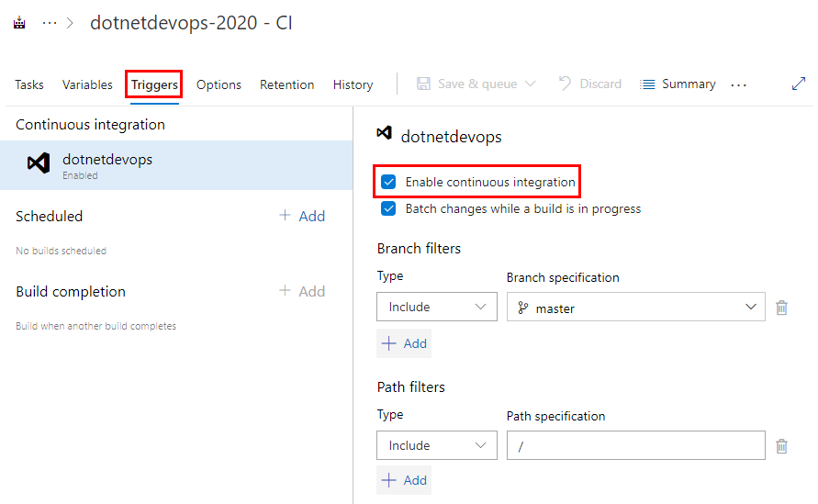This screenshot has height=504, width=818.
Task: Open the Summary view
Action: coord(678,84)
